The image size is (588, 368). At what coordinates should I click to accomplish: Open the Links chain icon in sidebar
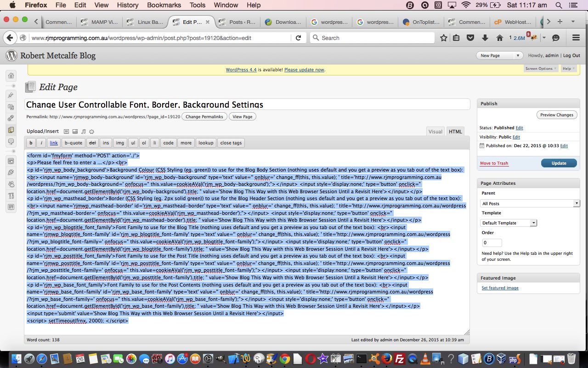(11, 118)
